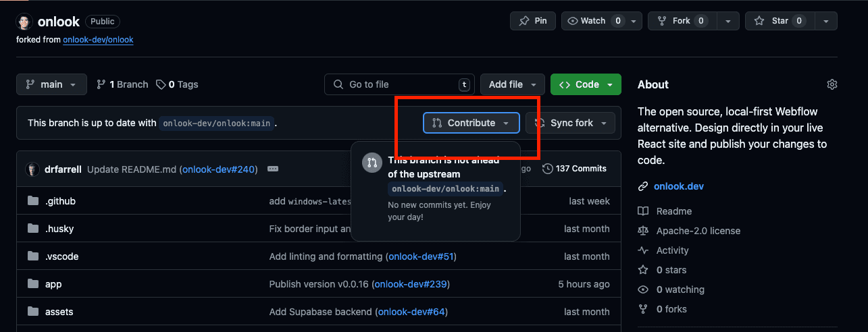This screenshot has height=332, width=868.
Task: Open the Sync fork dropdown
Action: pyautogui.click(x=571, y=123)
